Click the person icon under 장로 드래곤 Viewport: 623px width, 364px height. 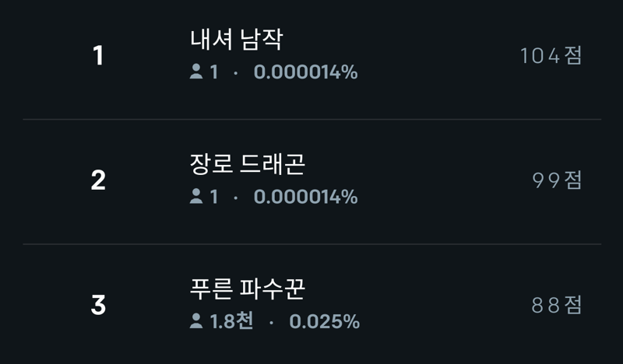196,196
